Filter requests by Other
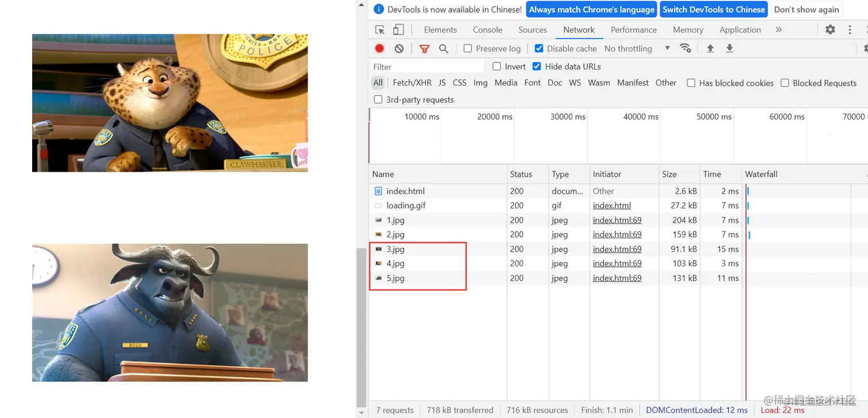The height and width of the screenshot is (418, 868). [x=666, y=83]
